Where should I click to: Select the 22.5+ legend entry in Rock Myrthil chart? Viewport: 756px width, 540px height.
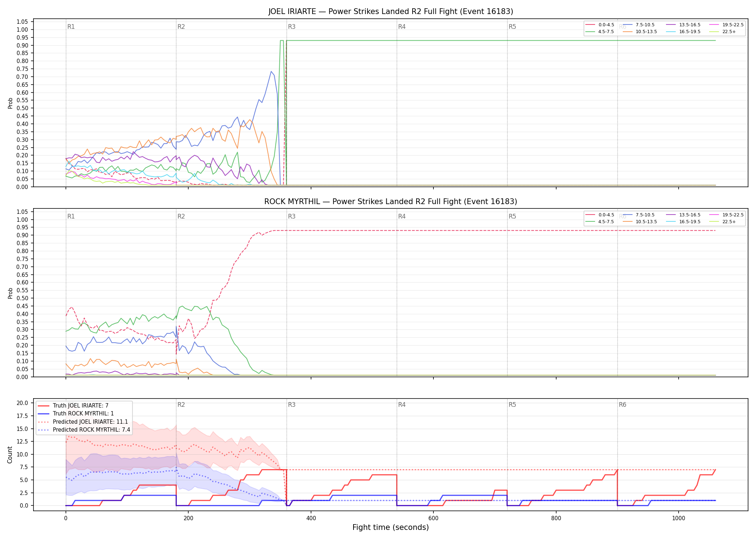click(723, 222)
